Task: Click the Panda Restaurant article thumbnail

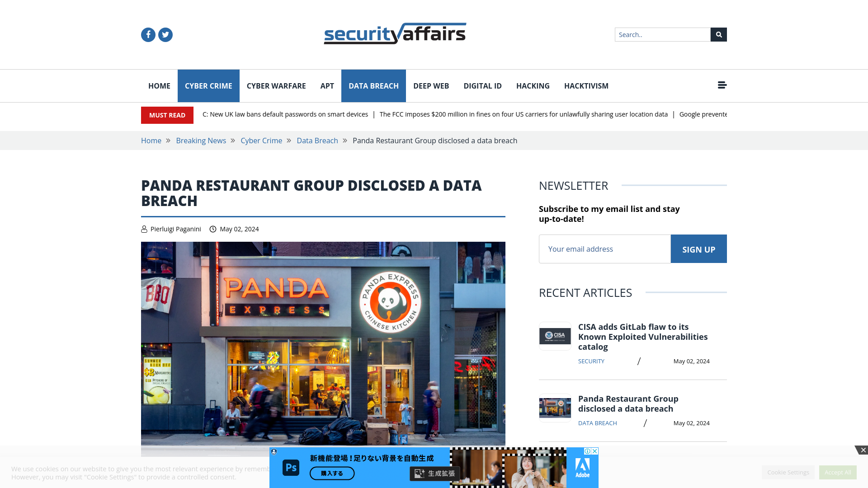Action: [x=554, y=407]
